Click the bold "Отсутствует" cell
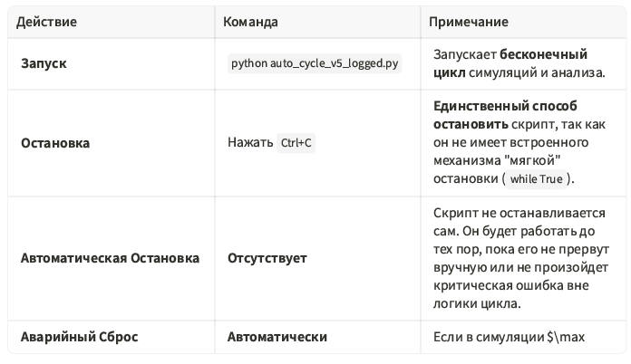This screenshot has height=364, width=631. click(x=267, y=258)
